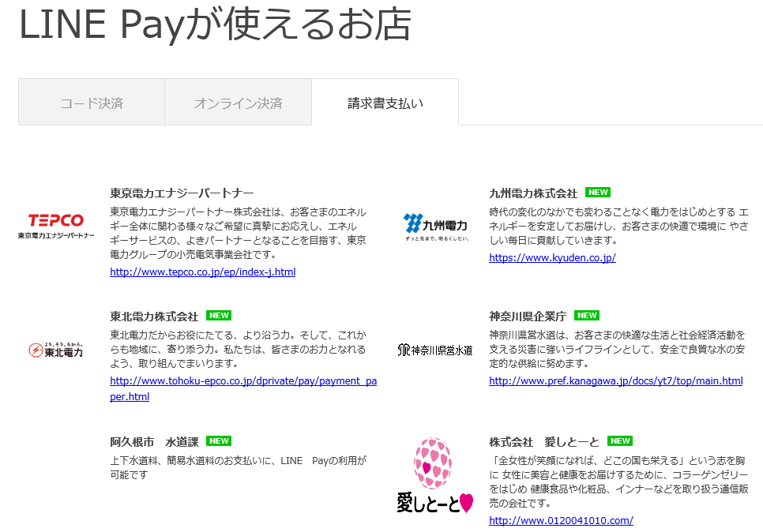Click the 愛しとーと description paragraph
Screen dimensions: 763x532
point(618,481)
